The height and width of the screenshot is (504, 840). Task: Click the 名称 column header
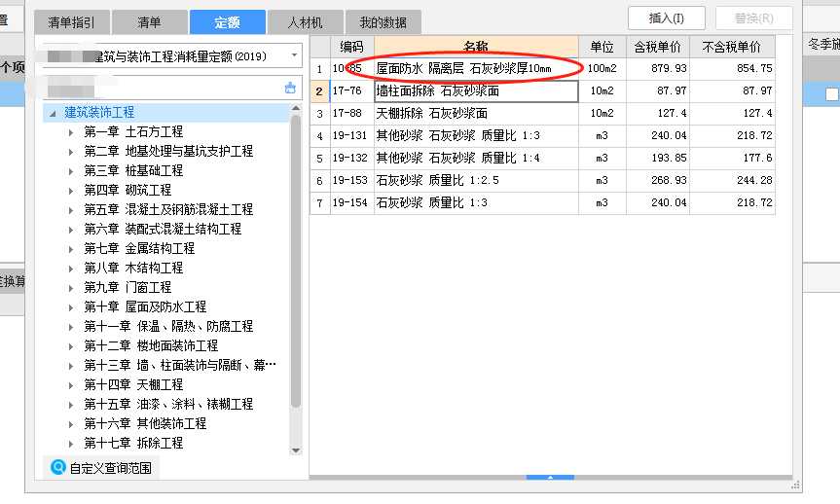476,47
